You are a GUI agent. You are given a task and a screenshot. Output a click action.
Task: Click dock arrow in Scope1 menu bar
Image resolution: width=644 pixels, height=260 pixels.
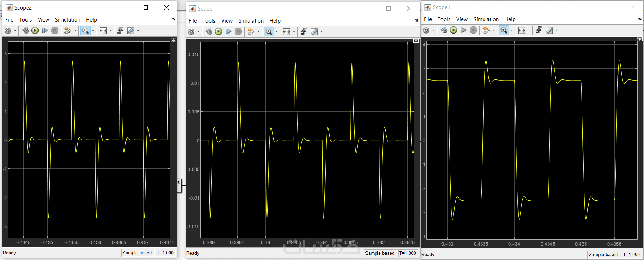pyautogui.click(x=640, y=19)
